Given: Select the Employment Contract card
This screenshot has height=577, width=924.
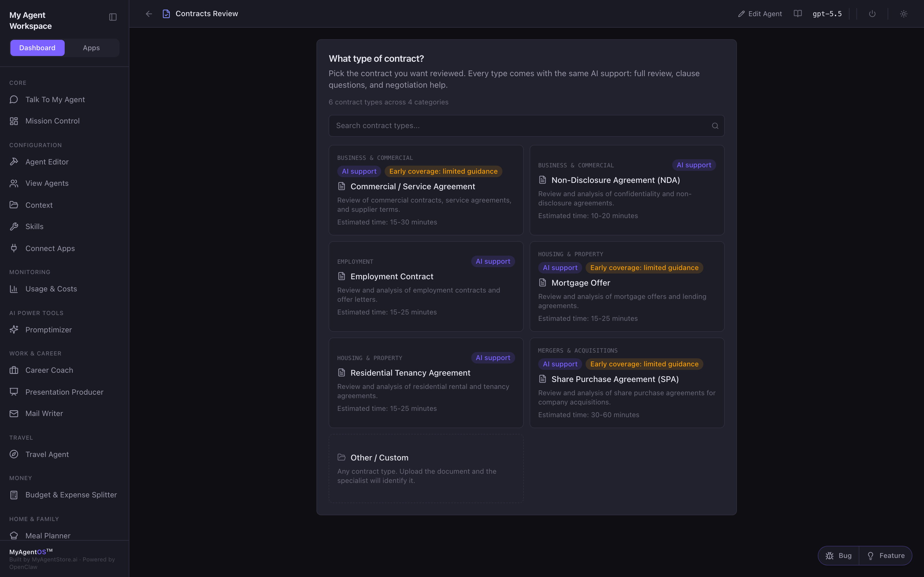Looking at the screenshot, I should 426,286.
